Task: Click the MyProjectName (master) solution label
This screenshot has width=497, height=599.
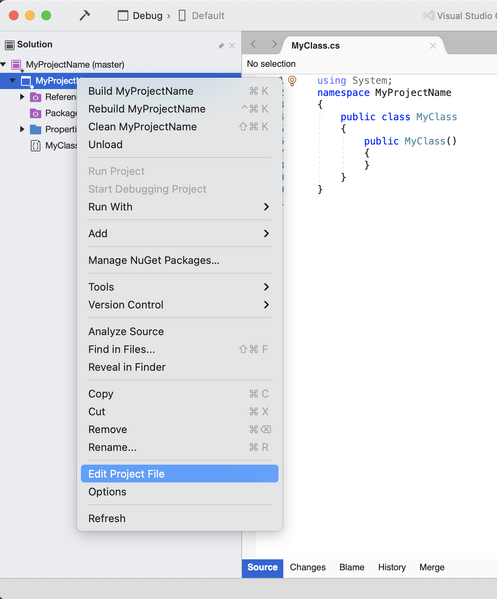Action: click(75, 65)
